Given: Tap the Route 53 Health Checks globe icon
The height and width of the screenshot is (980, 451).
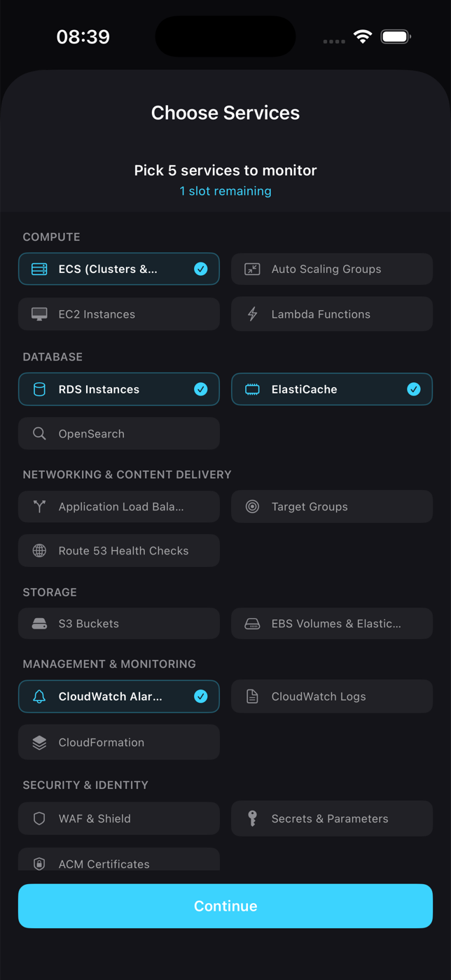Looking at the screenshot, I should (x=39, y=551).
